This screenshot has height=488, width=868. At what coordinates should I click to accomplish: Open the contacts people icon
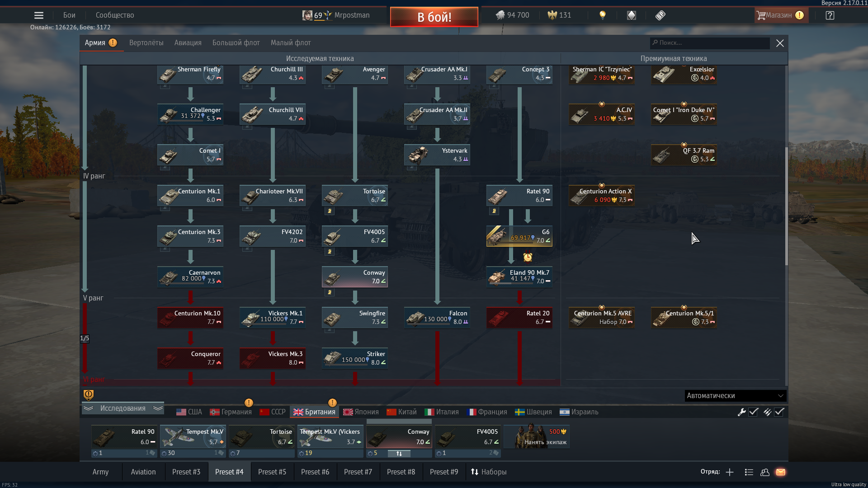click(x=765, y=472)
